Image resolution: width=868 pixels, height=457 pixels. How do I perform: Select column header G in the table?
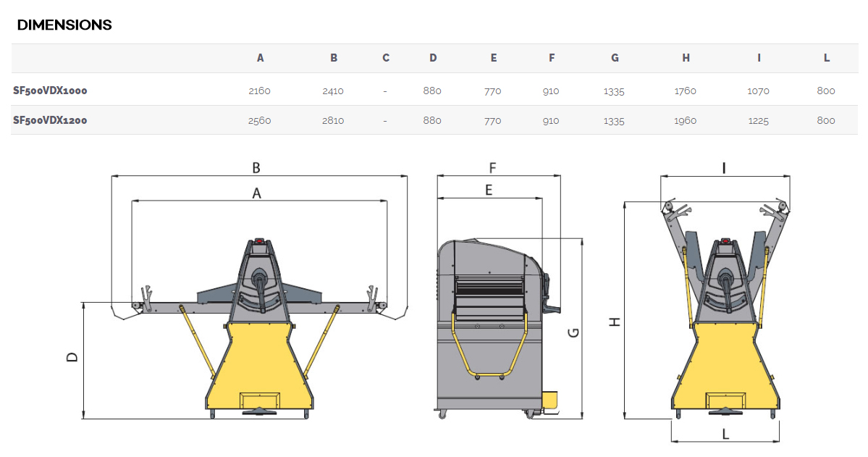pos(615,58)
